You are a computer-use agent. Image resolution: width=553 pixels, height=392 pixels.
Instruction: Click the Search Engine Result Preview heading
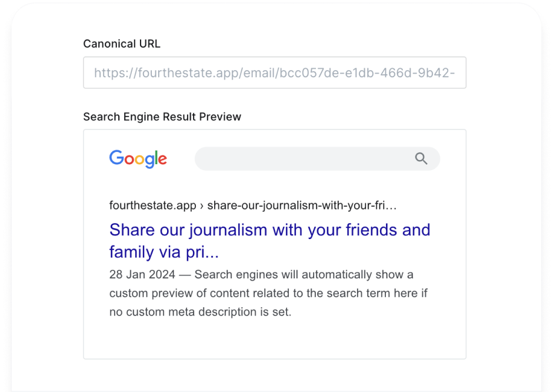point(162,117)
